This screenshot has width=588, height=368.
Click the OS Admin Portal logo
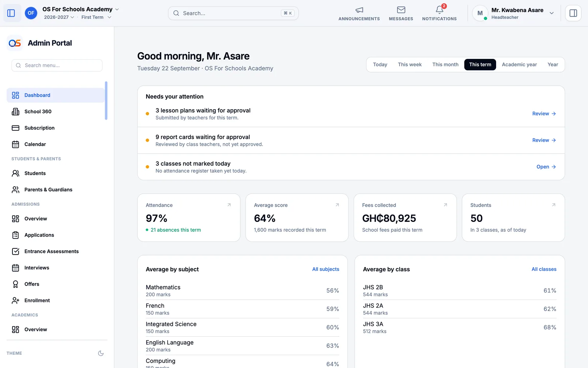click(15, 43)
